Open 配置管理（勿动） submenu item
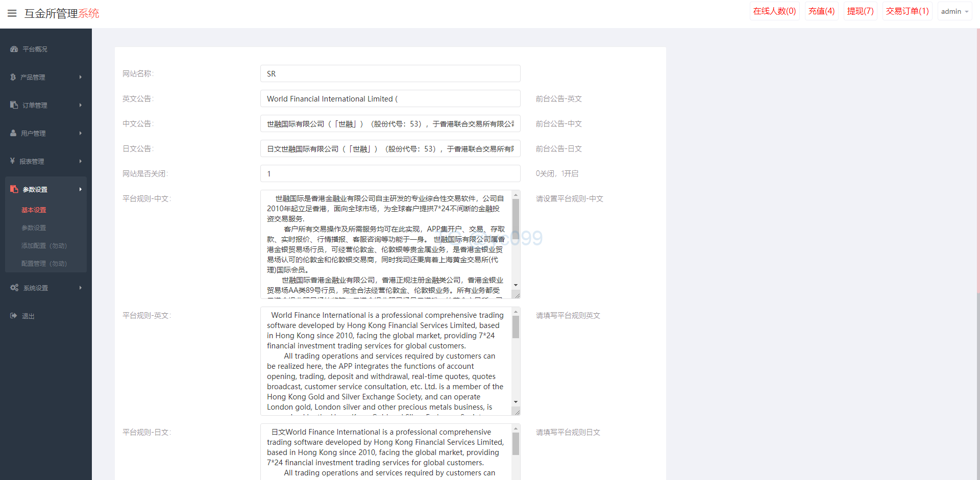This screenshot has width=980, height=480. pyautogui.click(x=44, y=264)
